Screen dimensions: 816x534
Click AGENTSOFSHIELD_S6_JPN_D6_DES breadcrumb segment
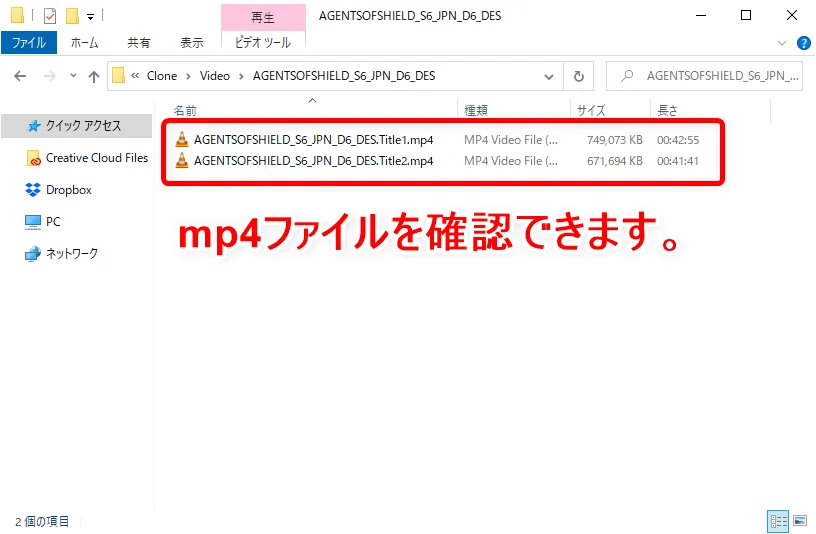coord(344,76)
